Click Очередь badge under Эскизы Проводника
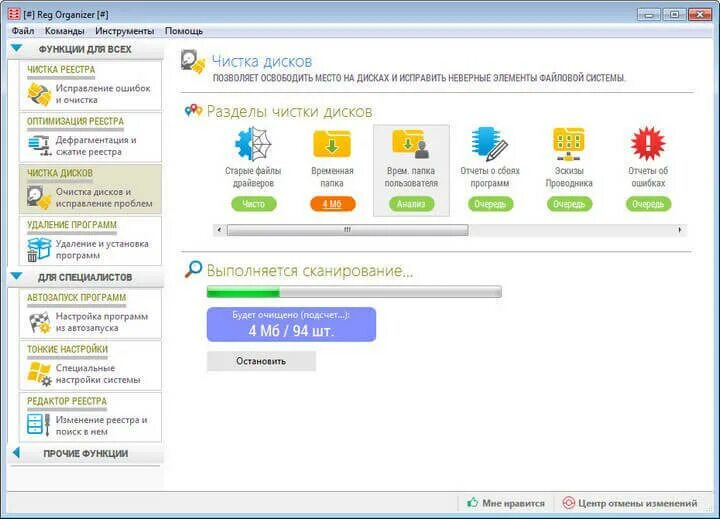Viewport: 720px width, 519px height. point(569,204)
